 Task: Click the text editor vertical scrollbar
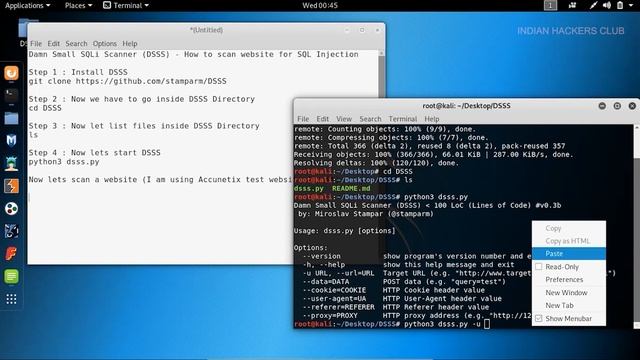381,73
